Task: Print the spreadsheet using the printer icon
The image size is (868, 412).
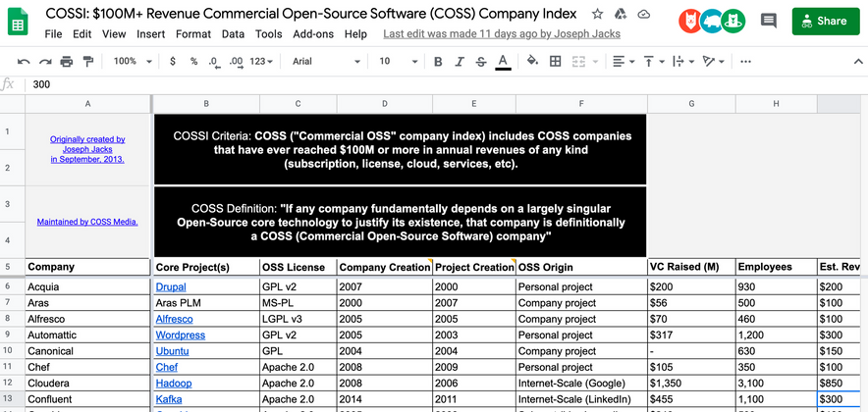Action: point(67,62)
